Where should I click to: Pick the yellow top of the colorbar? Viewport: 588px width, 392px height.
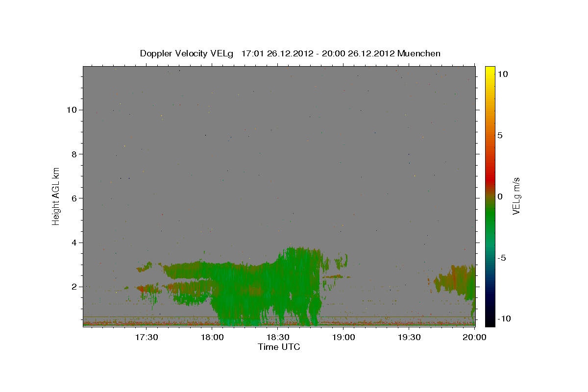click(490, 70)
